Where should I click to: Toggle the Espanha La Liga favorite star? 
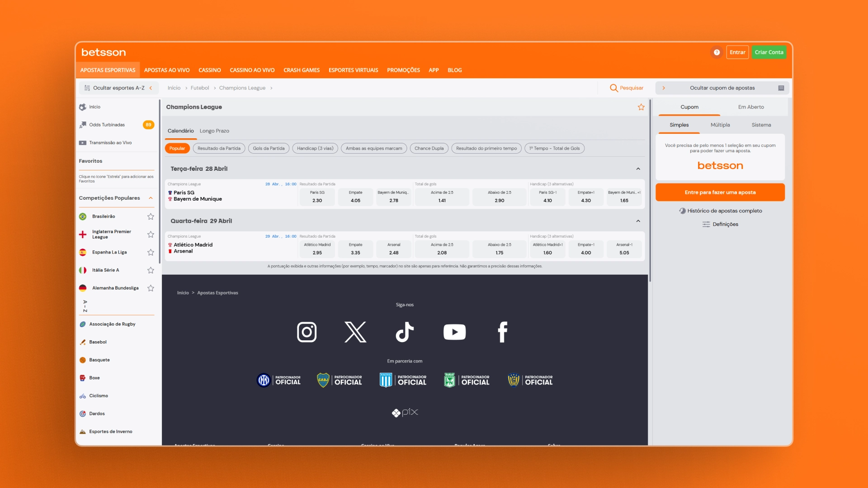coord(151,252)
